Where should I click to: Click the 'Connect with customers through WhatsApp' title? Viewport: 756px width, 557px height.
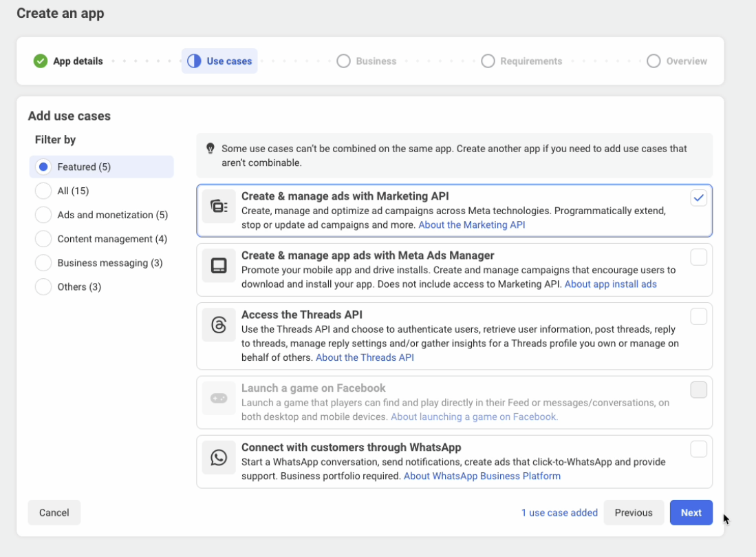pyautogui.click(x=352, y=448)
